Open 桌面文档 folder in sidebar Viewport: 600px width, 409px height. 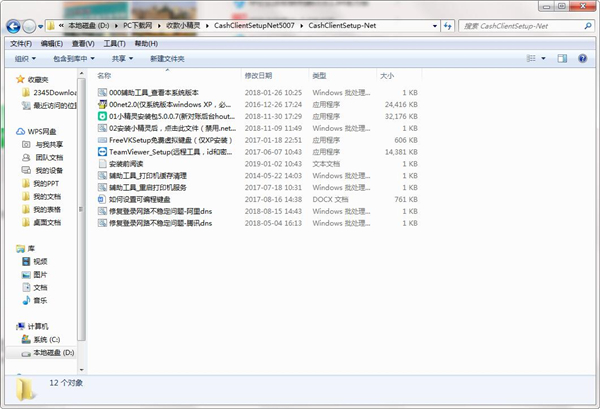[x=41, y=222]
